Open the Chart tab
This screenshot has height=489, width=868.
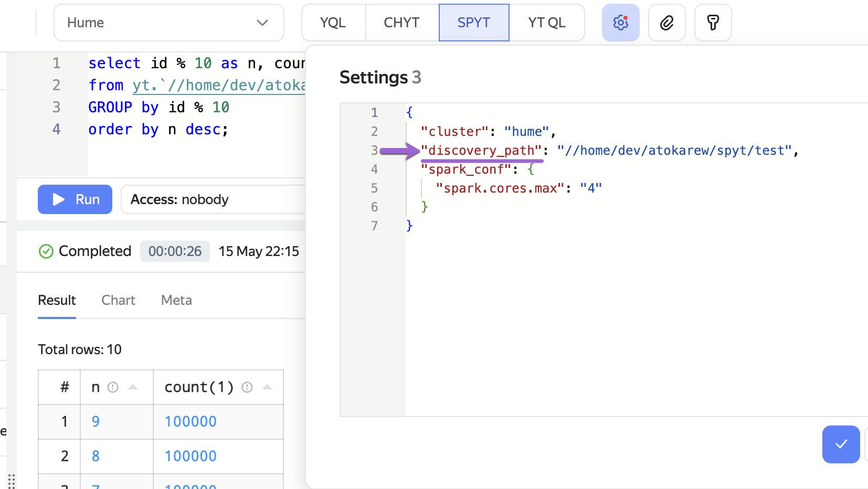click(118, 300)
